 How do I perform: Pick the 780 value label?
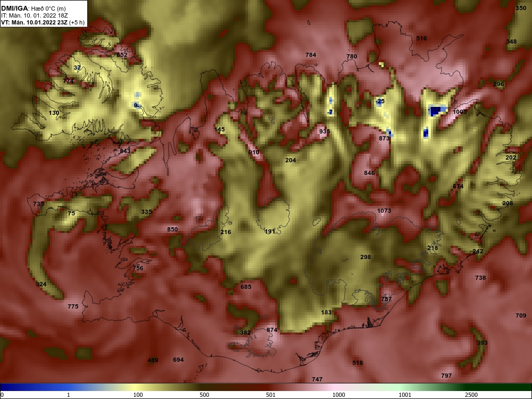[352, 56]
